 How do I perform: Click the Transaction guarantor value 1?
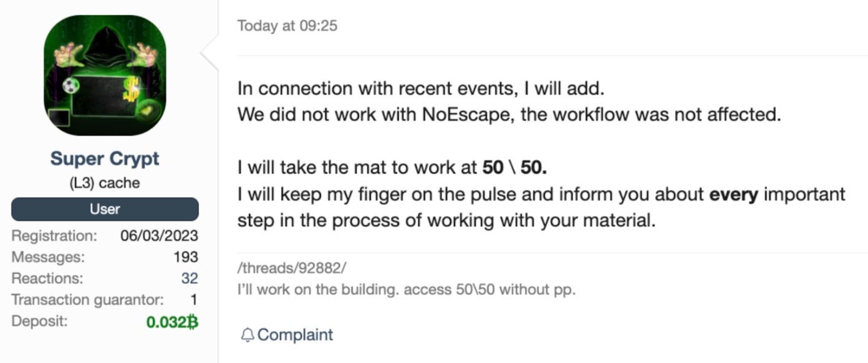194,300
